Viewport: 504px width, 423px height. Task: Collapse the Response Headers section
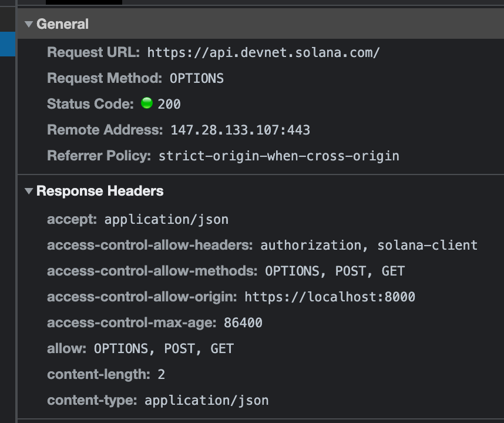click(x=28, y=190)
